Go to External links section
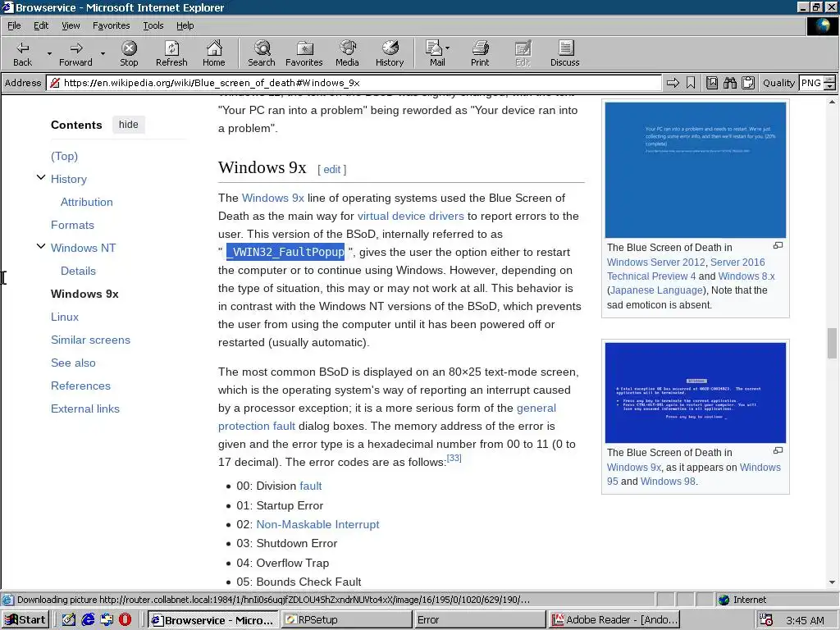Viewport: 840px width, 630px height. [x=85, y=409]
